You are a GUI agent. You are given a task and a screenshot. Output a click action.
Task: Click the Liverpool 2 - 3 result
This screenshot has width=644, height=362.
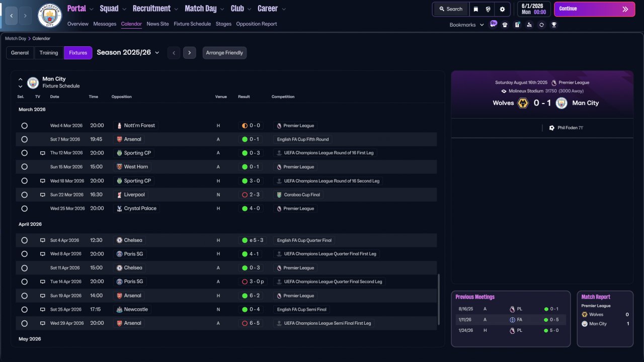251,195
